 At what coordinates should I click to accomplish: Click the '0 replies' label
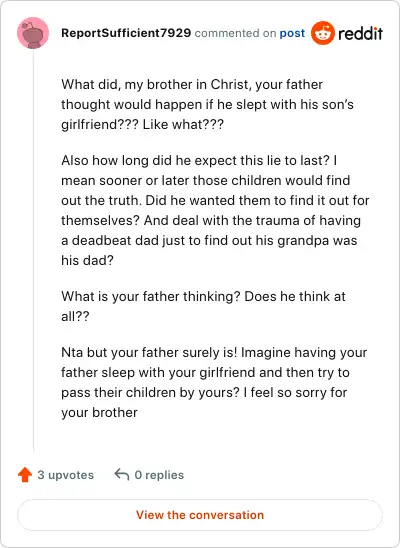(x=159, y=475)
